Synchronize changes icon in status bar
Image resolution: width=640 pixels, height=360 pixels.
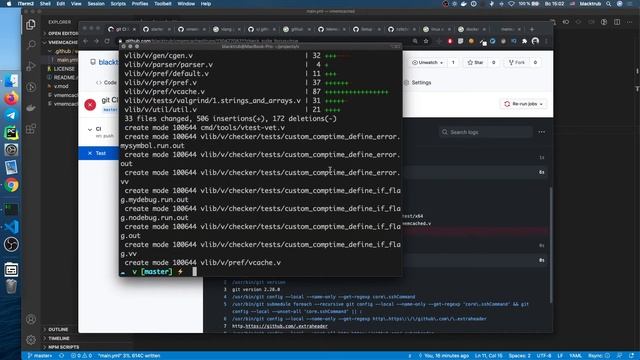(x=61, y=356)
